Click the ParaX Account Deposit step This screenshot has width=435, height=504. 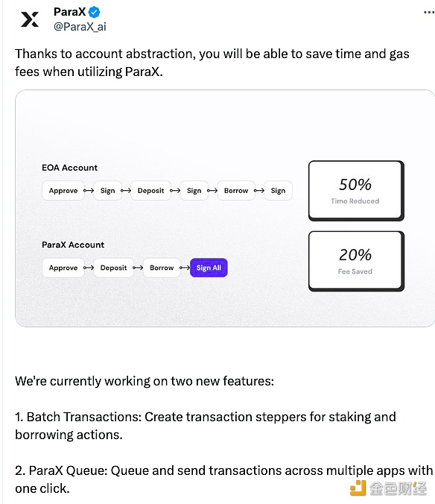tap(113, 268)
